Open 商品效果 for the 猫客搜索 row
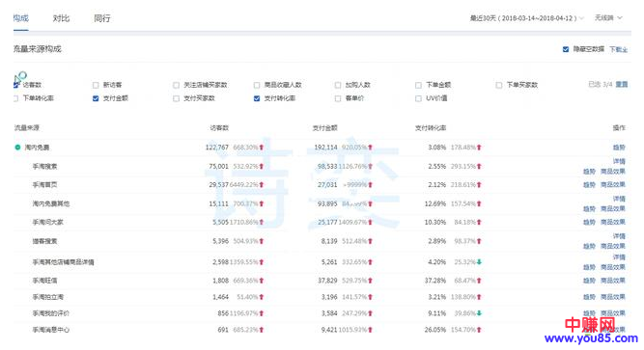This screenshot has height=350, width=644. point(613,246)
